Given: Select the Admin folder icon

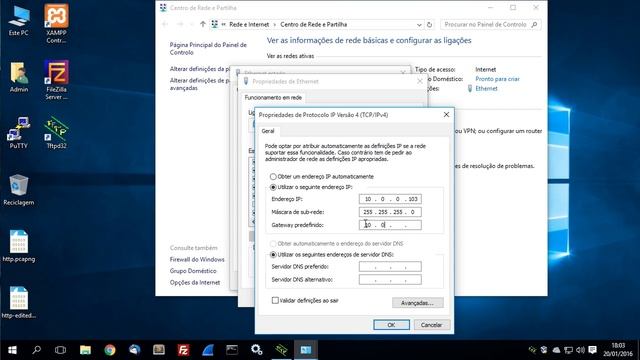Looking at the screenshot, I should [19, 77].
